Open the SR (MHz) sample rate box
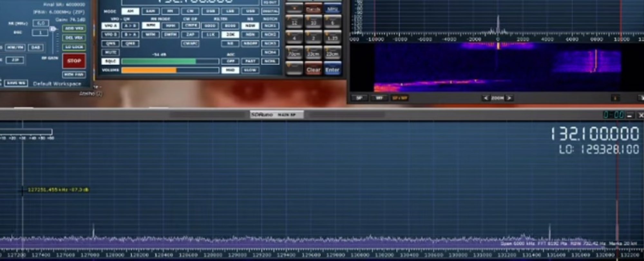The width and height of the screenshot is (644, 261). pyautogui.click(x=41, y=23)
